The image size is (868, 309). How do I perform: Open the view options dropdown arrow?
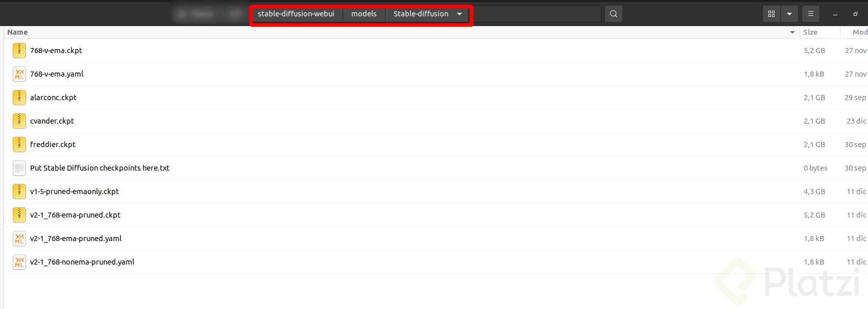(789, 14)
